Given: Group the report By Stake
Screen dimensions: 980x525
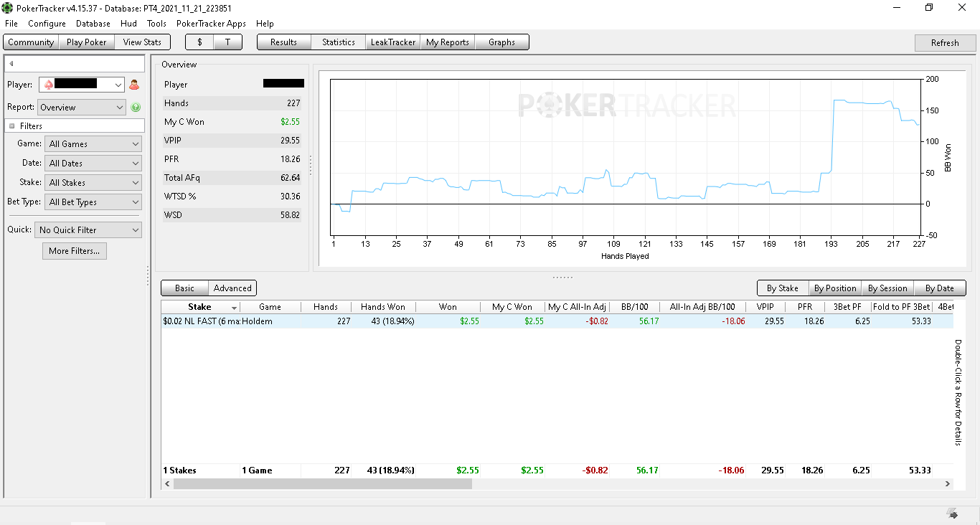Looking at the screenshot, I should [x=783, y=288].
